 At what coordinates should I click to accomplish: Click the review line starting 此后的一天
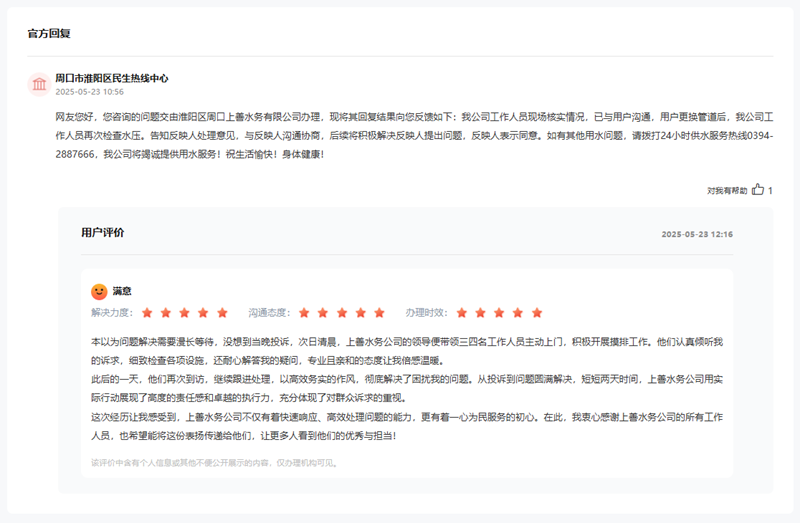(x=407, y=388)
